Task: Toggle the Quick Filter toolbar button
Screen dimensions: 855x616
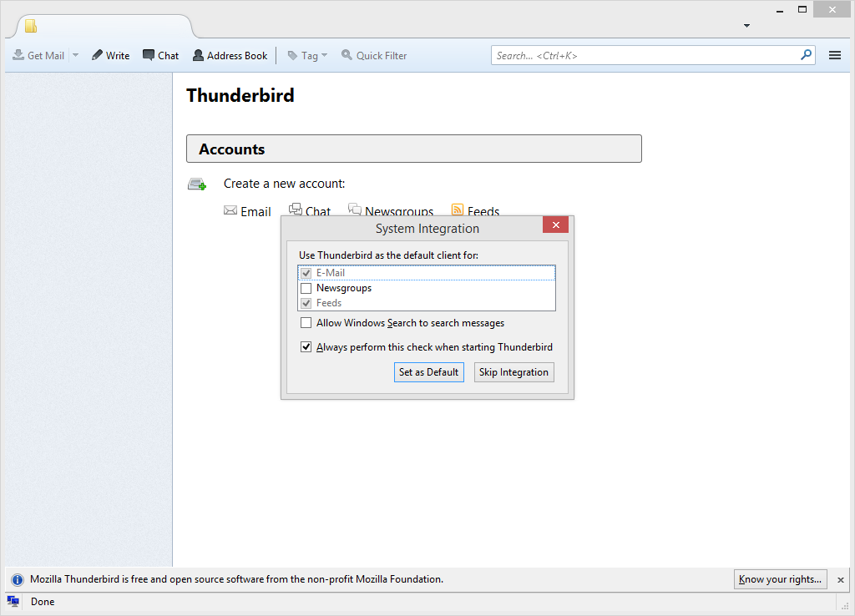Action: (x=374, y=55)
